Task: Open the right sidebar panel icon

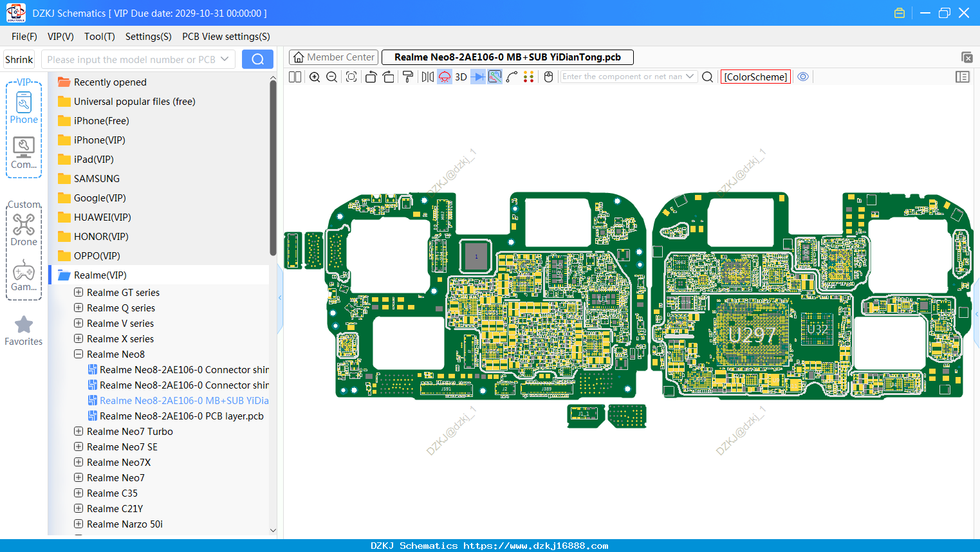Action: tap(962, 77)
